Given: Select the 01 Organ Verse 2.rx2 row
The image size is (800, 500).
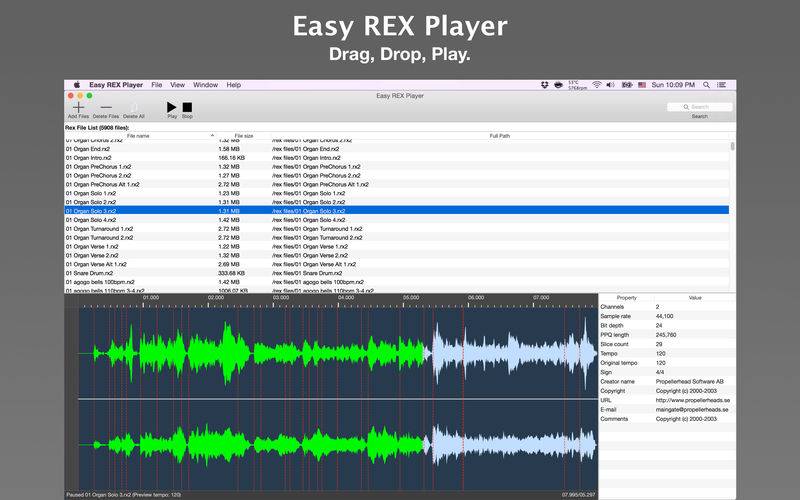Looking at the screenshot, I should pos(396,255).
